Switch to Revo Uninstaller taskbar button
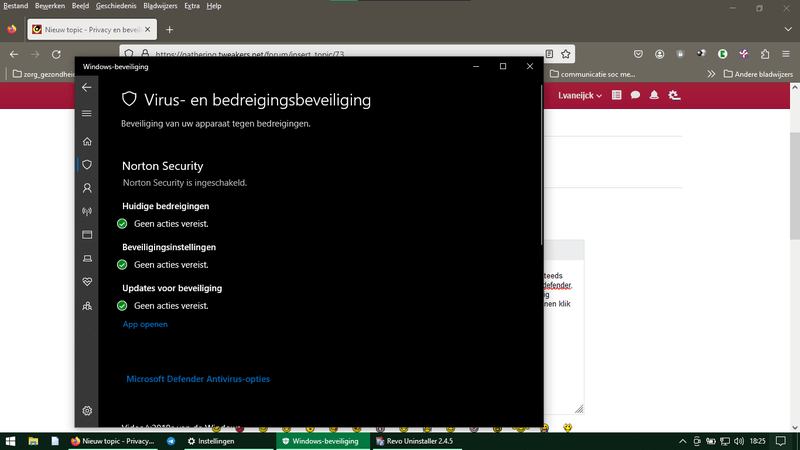 pos(417,441)
